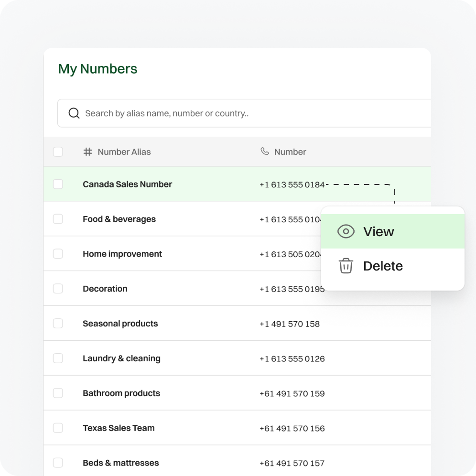The width and height of the screenshot is (476, 476).
Task: Check the Canada Sales Number row checkbox
Action: click(58, 184)
